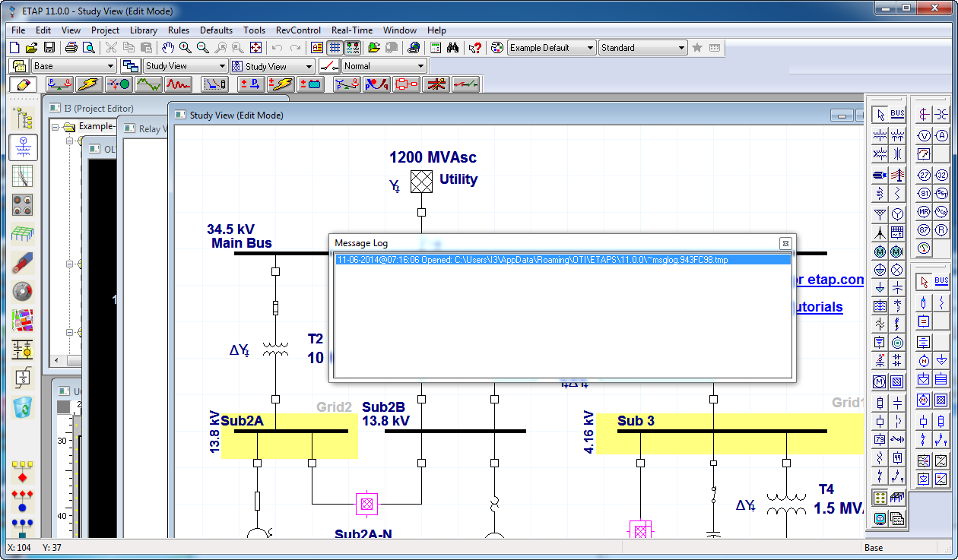This screenshot has height=560, width=958.
Task: Select the Pan hand tool
Action: (168, 48)
